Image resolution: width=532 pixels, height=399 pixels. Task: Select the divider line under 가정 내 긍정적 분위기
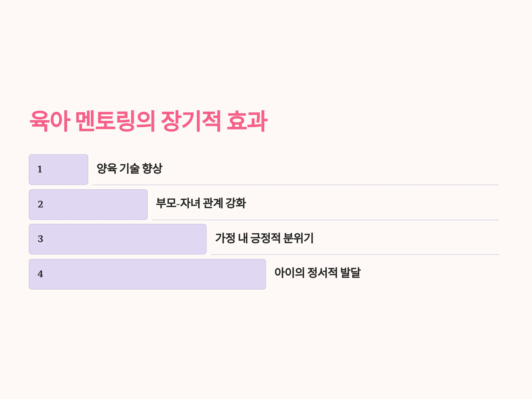point(355,254)
